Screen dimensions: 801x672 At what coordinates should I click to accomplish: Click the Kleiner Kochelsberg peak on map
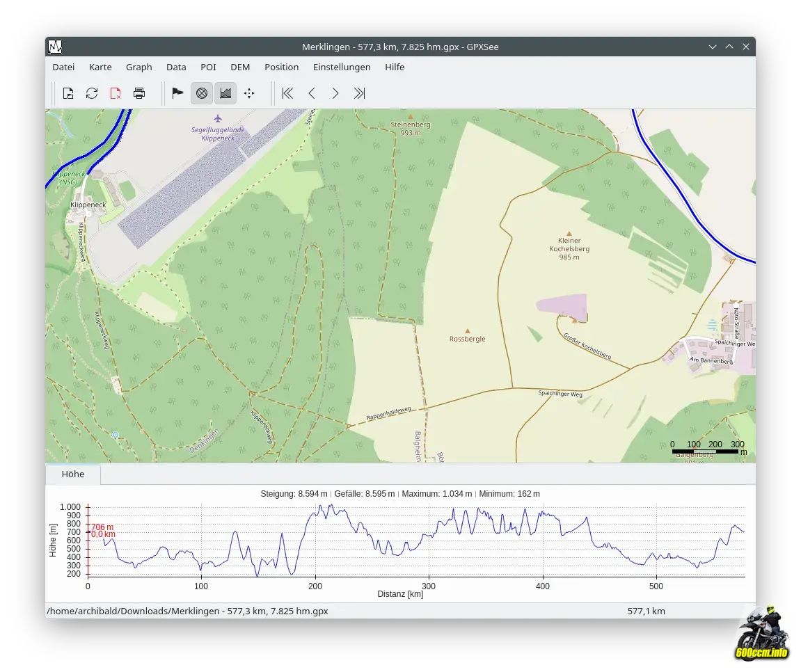569,234
